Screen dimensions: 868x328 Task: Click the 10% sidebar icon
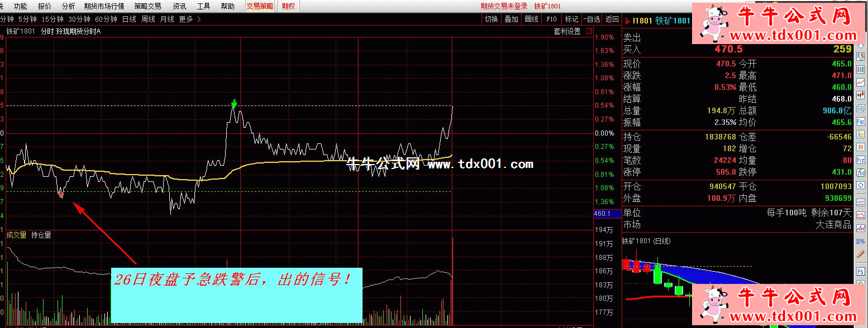[861, 242]
